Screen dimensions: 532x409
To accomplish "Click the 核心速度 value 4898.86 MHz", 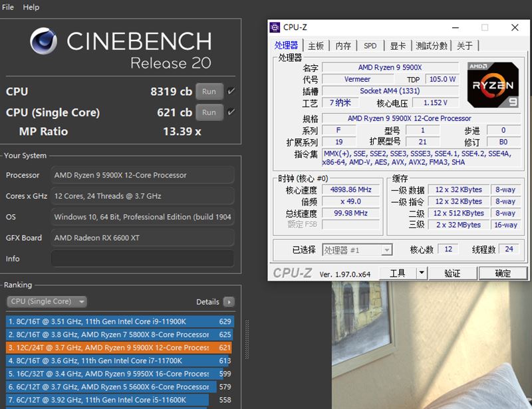I will point(351,190).
